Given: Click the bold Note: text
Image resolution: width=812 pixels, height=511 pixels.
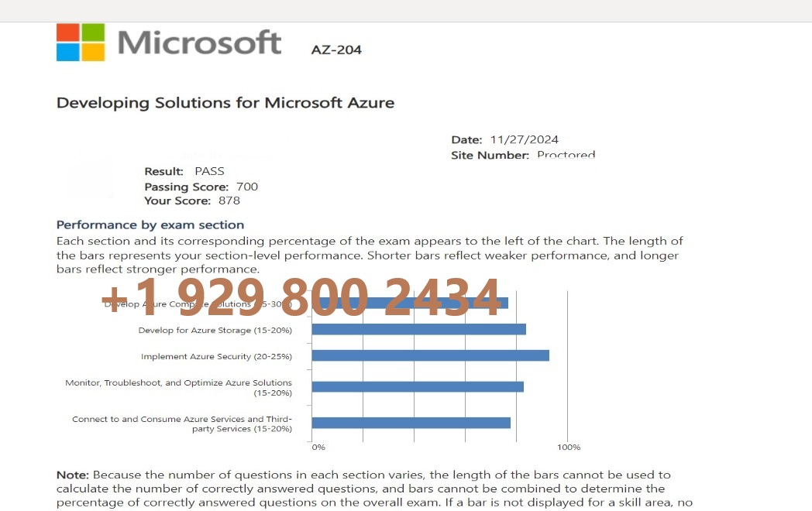Looking at the screenshot, I should click(73, 475).
